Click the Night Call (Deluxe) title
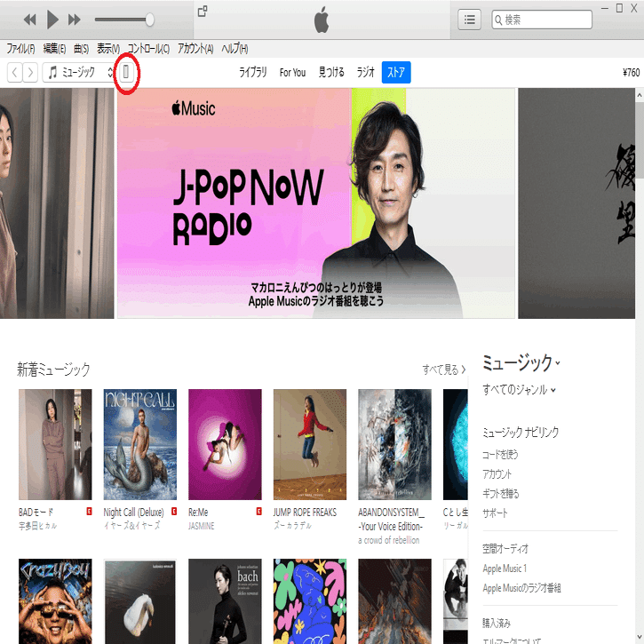644x644 pixels. coord(133,513)
